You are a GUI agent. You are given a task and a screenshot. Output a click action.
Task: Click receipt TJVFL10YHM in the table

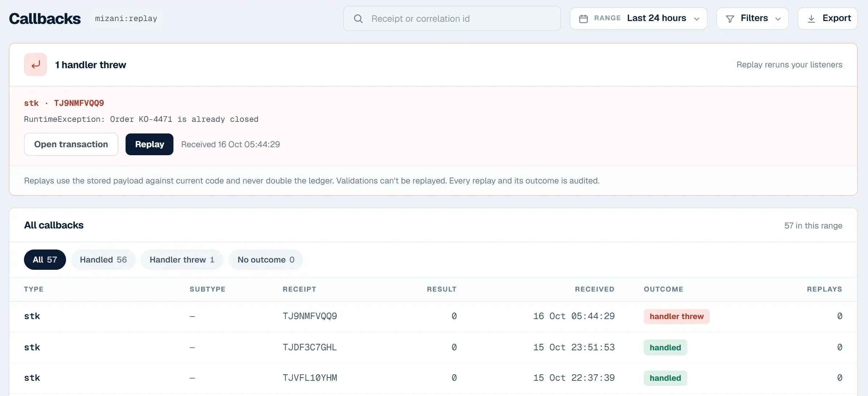(310, 378)
